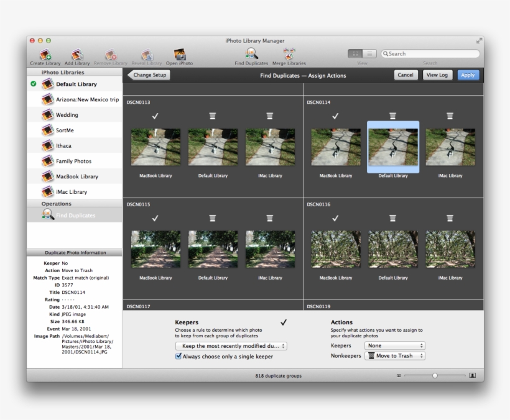
Task: Select Find Duplicates operation in sidebar
Action: point(75,215)
